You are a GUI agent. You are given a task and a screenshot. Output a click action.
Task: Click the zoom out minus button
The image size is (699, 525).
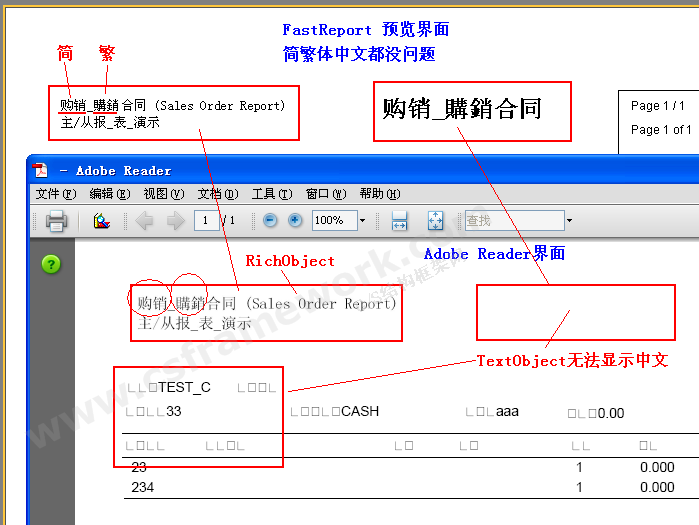tap(270, 221)
